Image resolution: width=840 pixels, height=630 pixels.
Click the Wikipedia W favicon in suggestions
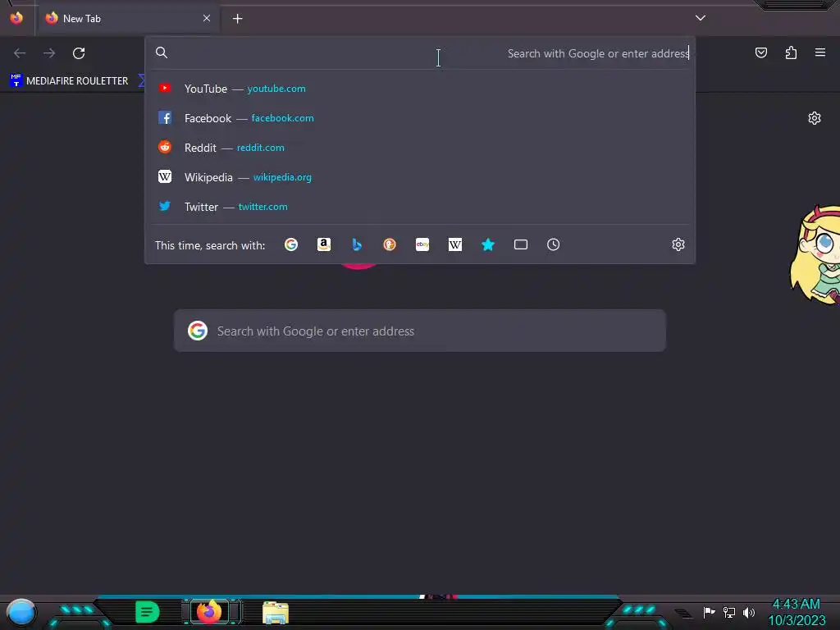(165, 176)
